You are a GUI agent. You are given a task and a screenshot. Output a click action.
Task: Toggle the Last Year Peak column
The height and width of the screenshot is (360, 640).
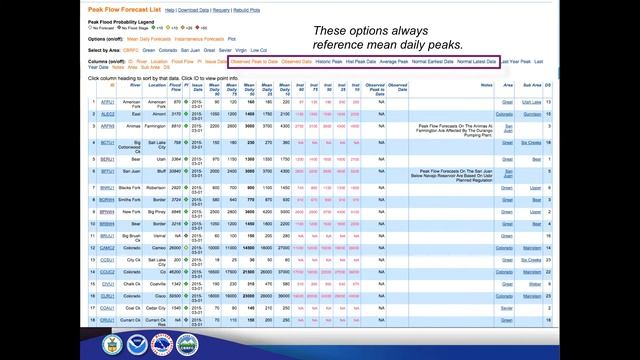[x=515, y=62]
